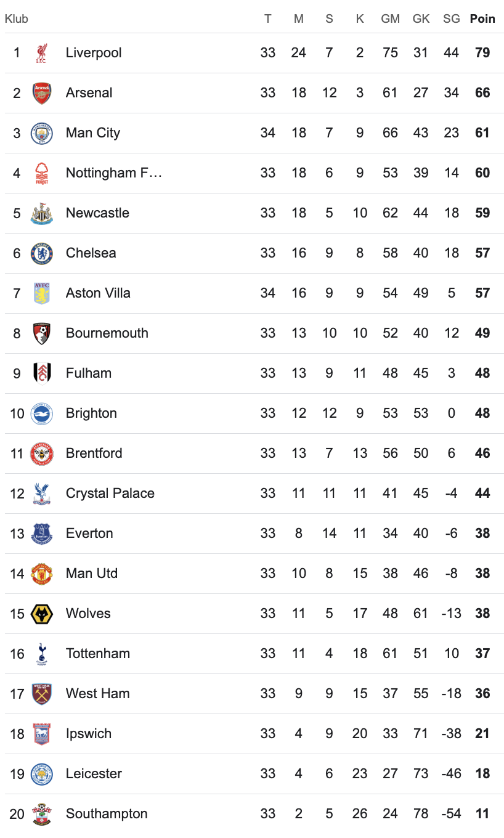This screenshot has height=838, width=504.
Task: Click the Newcastle club crest
Action: 42,213
